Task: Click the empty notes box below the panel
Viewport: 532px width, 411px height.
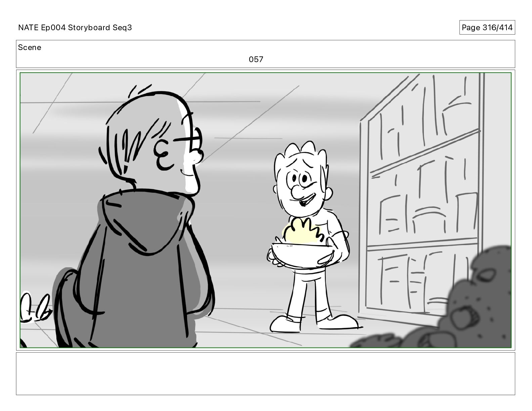Action: (266, 373)
